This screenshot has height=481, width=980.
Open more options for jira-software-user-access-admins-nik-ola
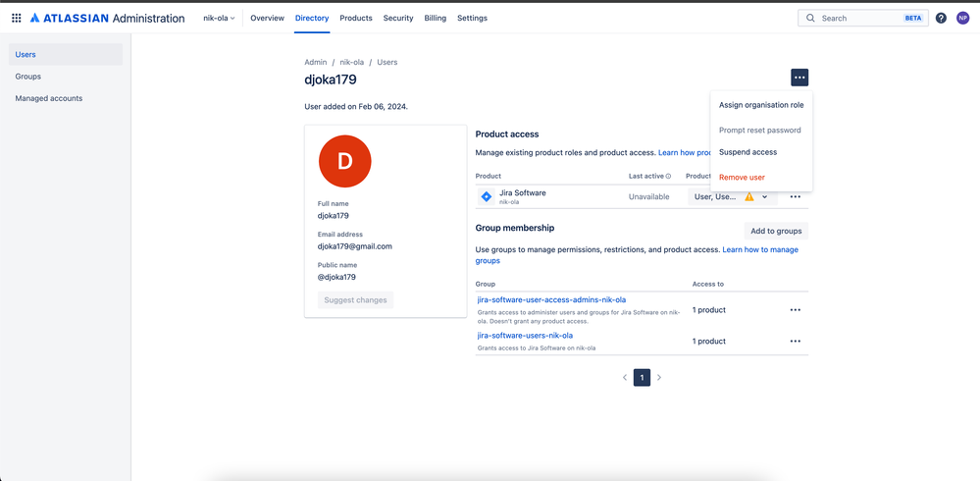coord(795,309)
